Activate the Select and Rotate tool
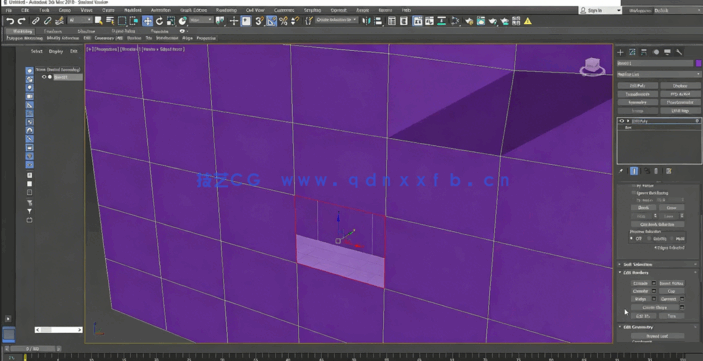The width and height of the screenshot is (703, 361). (x=159, y=21)
